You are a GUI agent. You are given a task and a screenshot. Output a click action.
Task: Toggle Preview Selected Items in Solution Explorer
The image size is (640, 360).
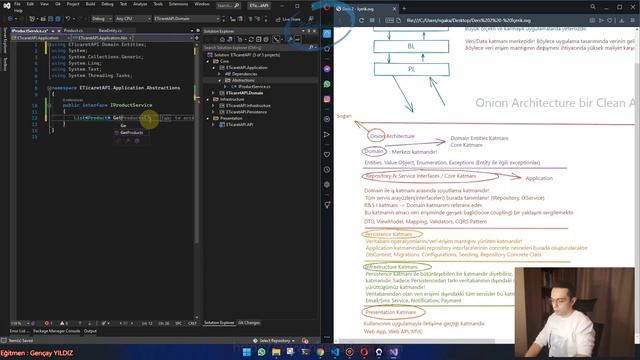click(298, 40)
